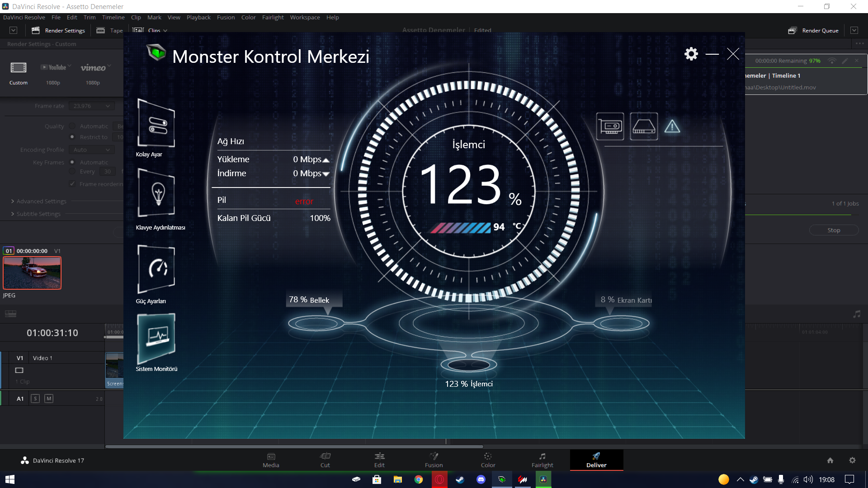Open Klavye Aydınlatması keyboard lighting panel
This screenshot has height=488, width=868.
[156, 193]
